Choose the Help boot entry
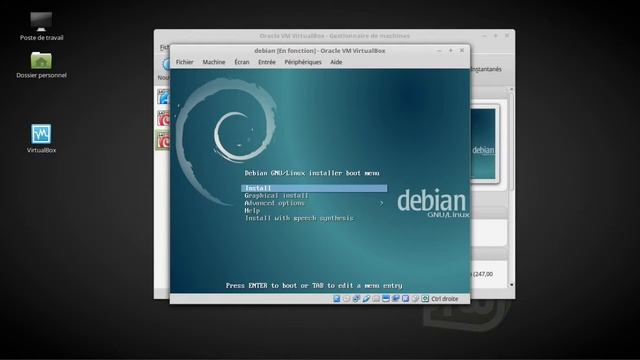 click(252, 211)
